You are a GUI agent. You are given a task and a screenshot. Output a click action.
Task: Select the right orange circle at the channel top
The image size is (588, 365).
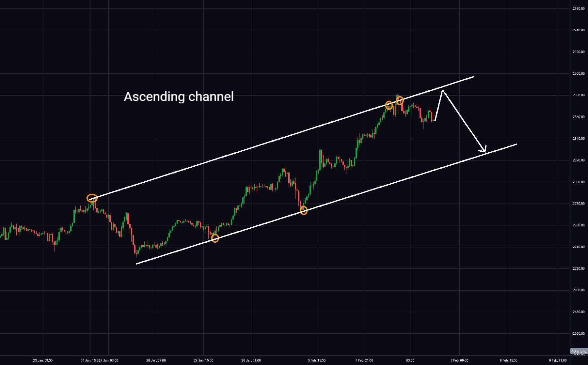400,100
